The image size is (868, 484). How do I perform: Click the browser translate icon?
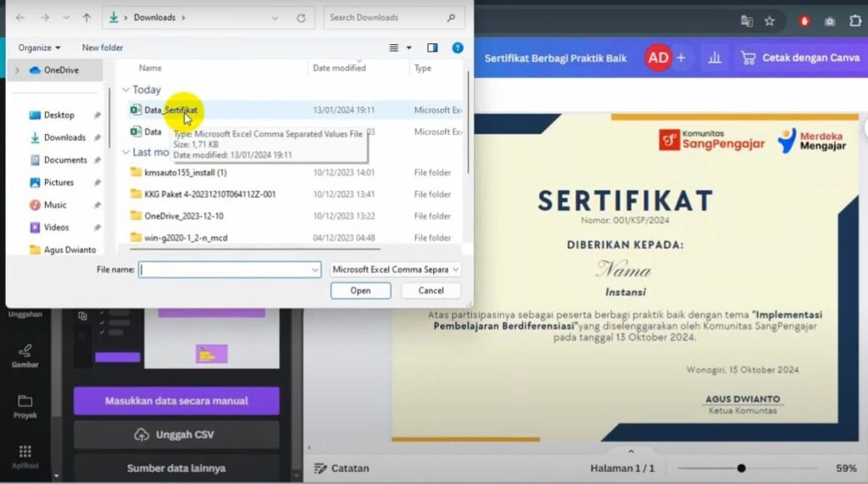[747, 21]
